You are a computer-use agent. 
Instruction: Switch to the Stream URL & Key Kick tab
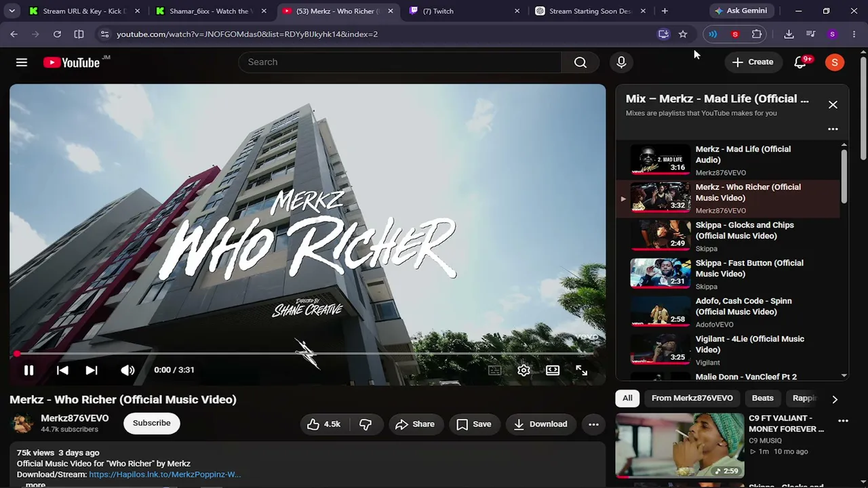point(83,11)
